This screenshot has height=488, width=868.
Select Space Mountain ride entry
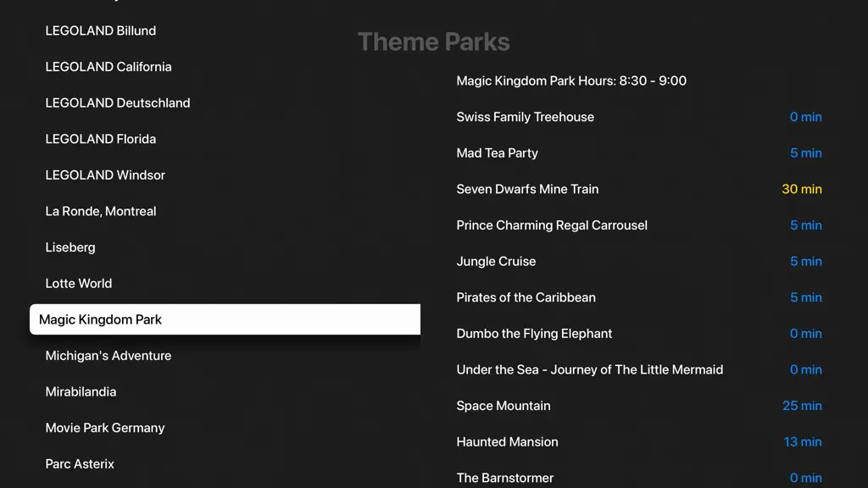(x=639, y=406)
